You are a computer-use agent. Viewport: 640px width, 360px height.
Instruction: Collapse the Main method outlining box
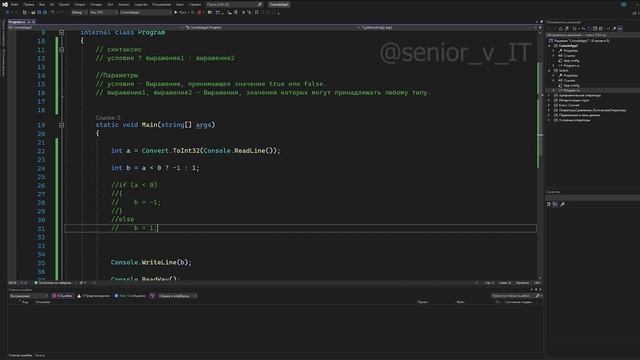tap(62, 125)
